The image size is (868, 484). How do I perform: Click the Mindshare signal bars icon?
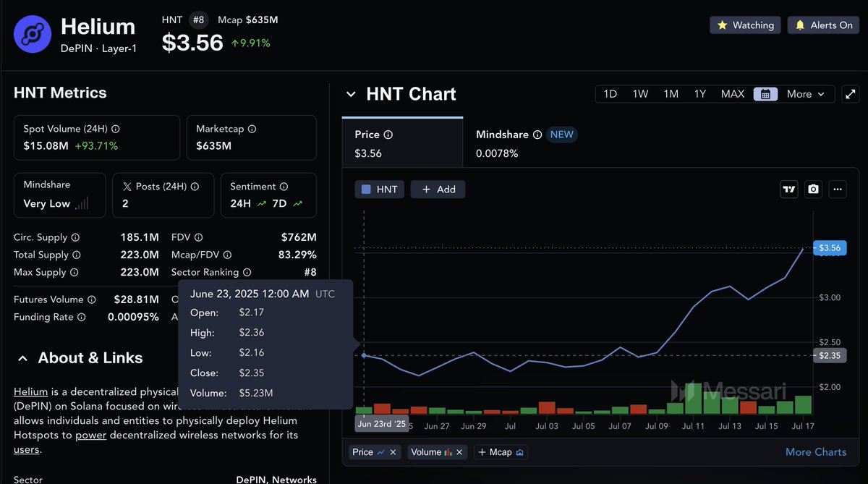point(82,203)
